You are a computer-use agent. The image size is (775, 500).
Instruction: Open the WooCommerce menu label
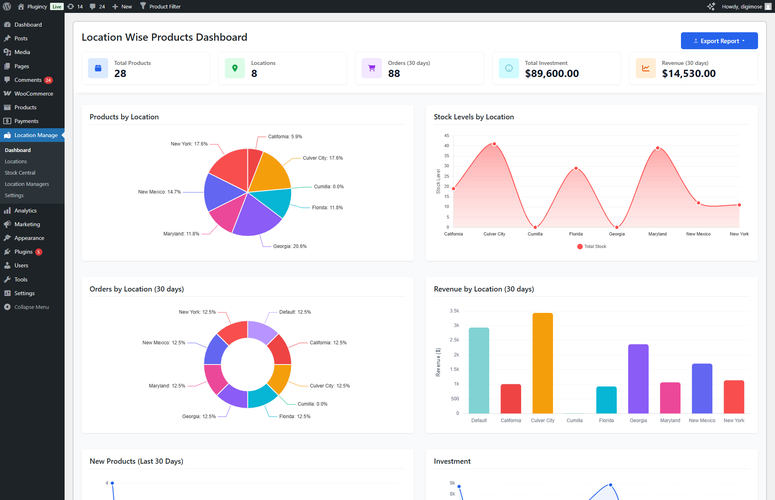tap(34, 93)
